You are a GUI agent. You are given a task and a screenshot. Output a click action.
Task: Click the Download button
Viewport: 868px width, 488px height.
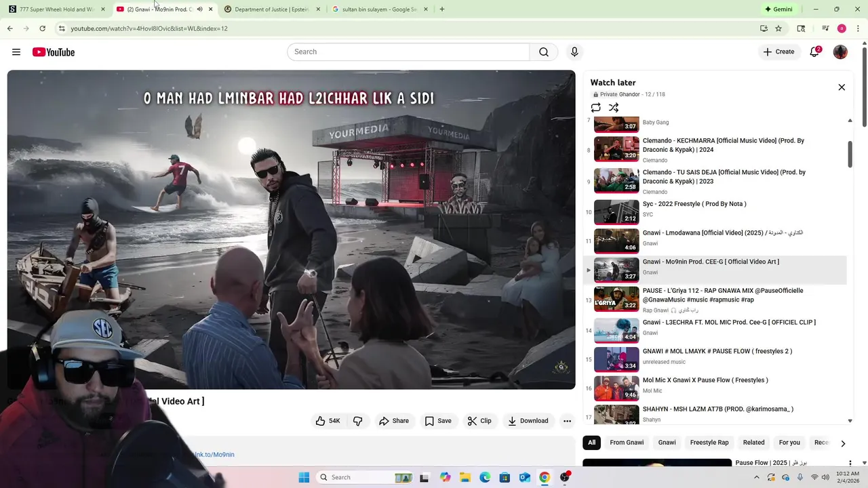[528, 421]
